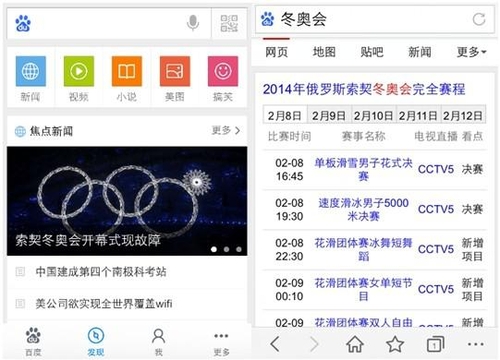500x360 pixels.
Task: Tap the Baidu paw logo in left search bar
Action: pos(23,23)
